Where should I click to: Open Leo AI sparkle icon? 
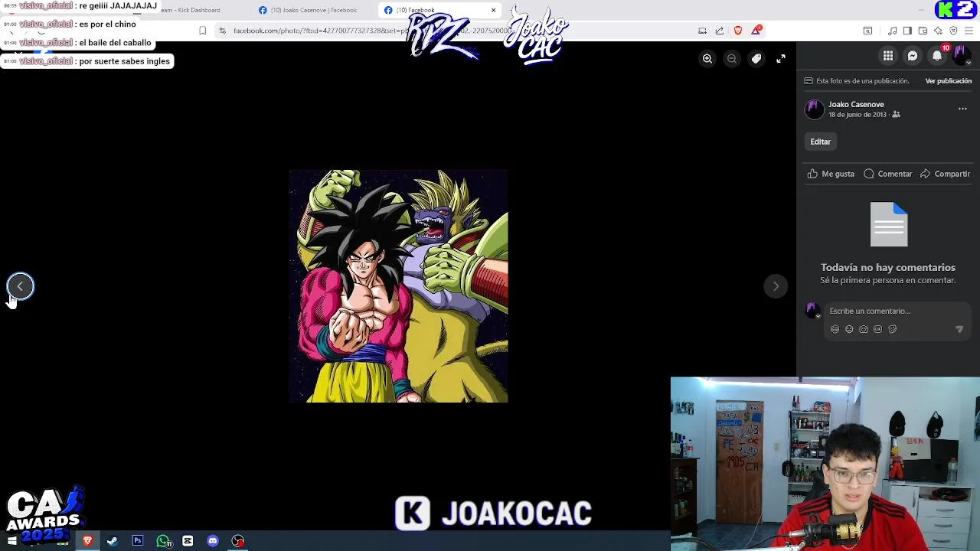[x=938, y=31]
